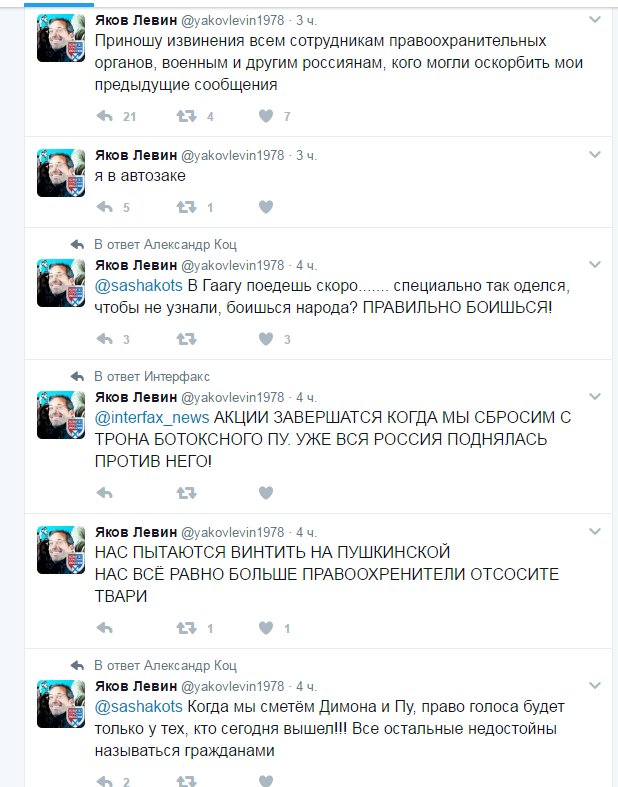Open 'В ответ Александр Коц' above Гаагу tweet
The height and width of the screenshot is (787, 618).
(165, 244)
